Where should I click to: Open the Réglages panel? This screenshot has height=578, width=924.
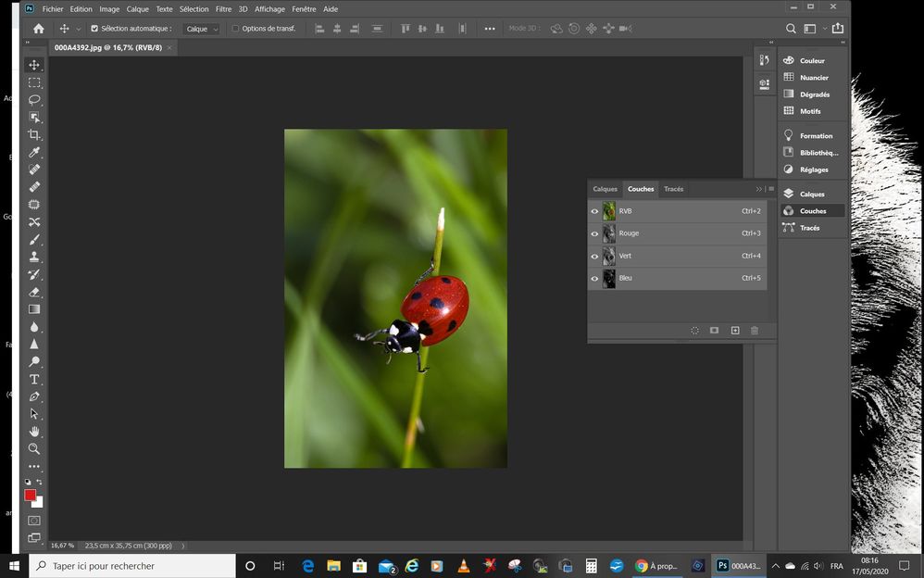point(813,170)
